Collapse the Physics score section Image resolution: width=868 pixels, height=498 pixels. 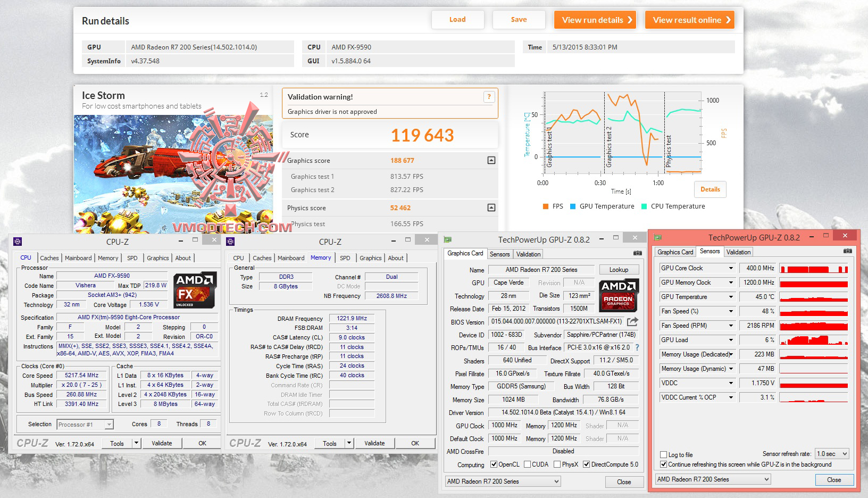491,207
